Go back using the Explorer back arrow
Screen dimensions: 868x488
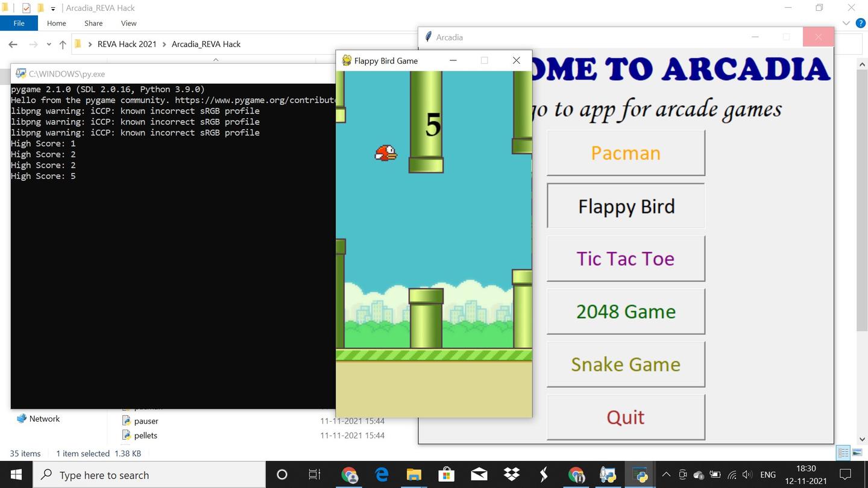(x=13, y=44)
